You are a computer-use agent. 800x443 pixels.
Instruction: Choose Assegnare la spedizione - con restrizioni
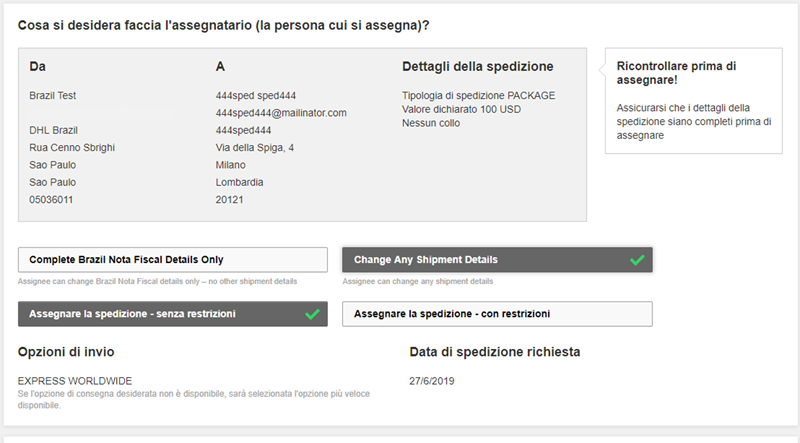pos(497,314)
